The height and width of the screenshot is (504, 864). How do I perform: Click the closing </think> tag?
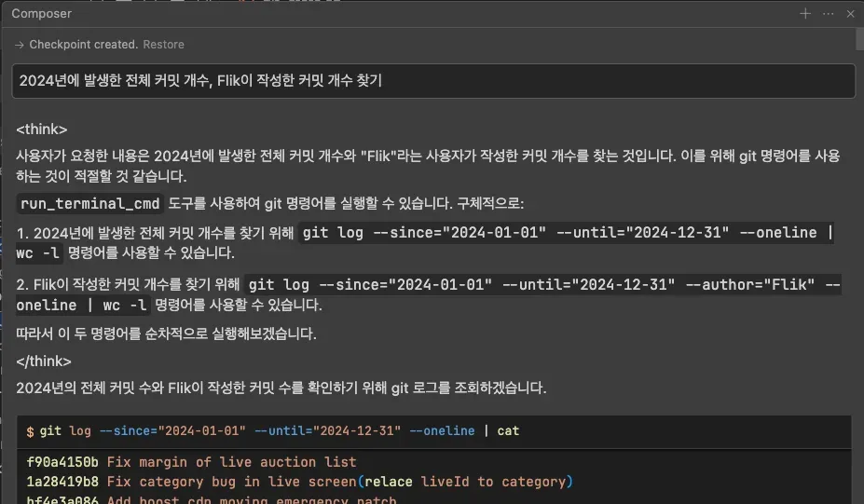tap(44, 361)
